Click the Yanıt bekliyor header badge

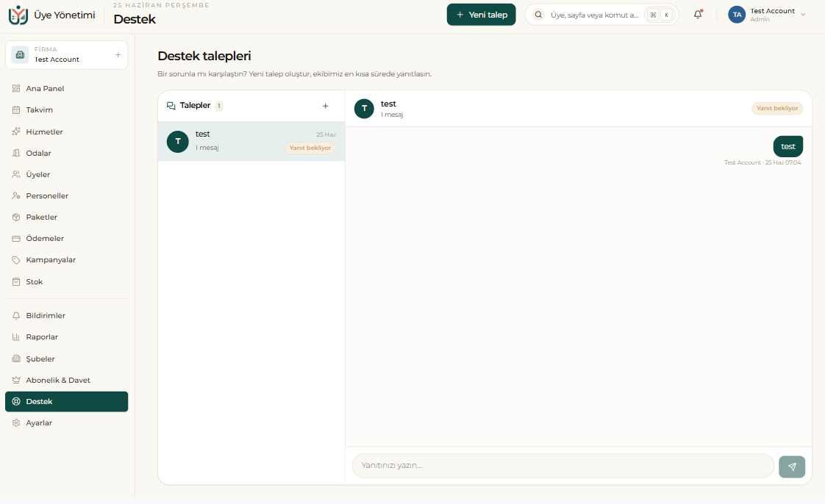[777, 108]
